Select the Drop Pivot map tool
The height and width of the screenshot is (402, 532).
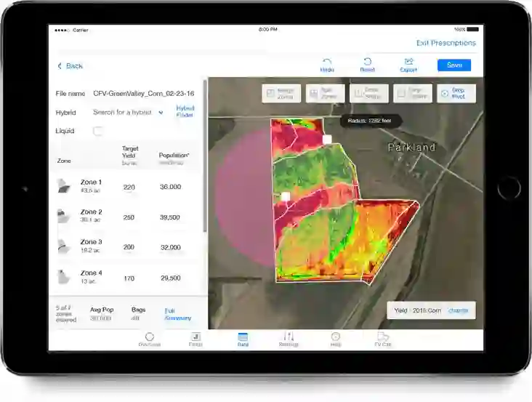coord(456,93)
